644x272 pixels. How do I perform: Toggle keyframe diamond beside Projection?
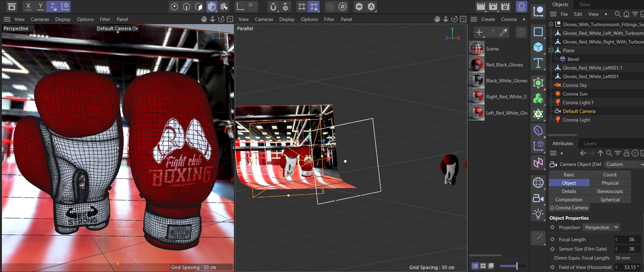pos(552,227)
